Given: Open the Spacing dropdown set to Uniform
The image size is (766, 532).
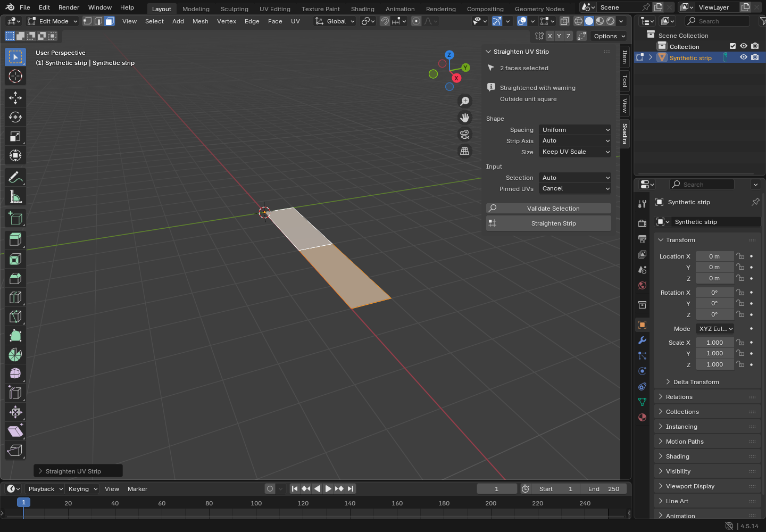Looking at the screenshot, I should tap(575, 130).
